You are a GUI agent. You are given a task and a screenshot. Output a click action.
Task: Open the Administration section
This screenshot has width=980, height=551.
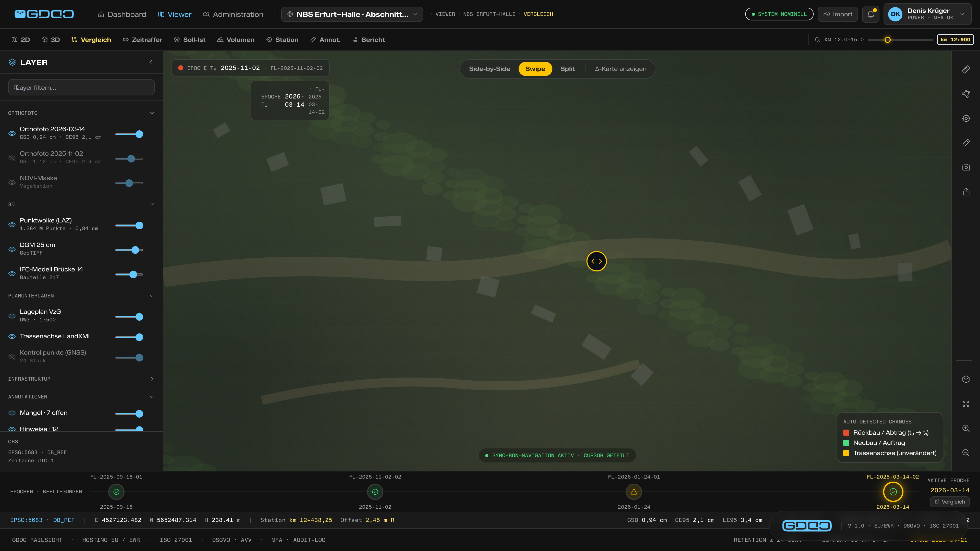233,15
